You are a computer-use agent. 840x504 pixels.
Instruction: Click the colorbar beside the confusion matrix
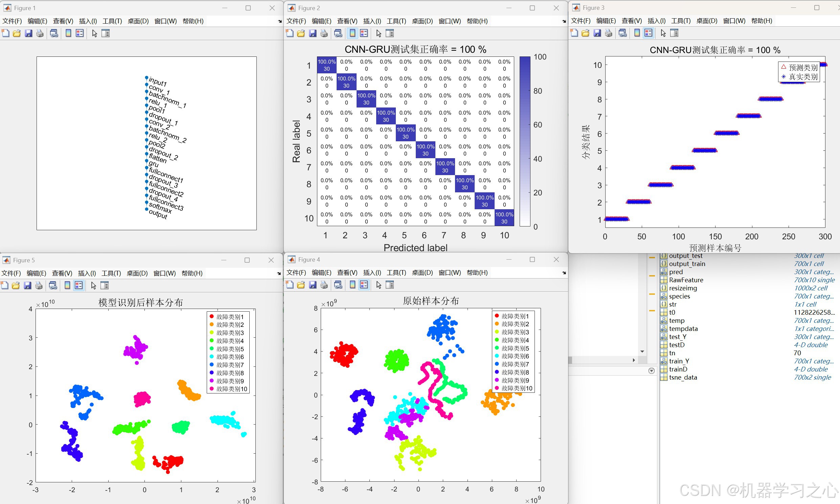coord(525,141)
